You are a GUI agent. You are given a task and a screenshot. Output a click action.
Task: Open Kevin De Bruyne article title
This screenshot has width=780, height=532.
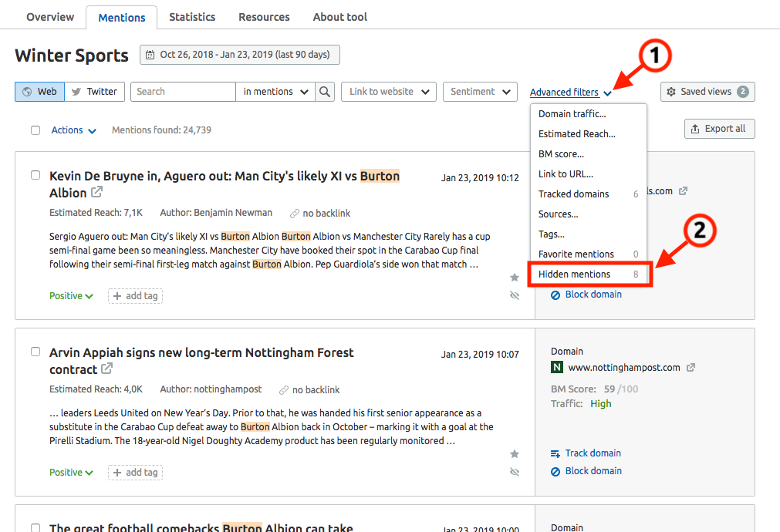point(225,184)
